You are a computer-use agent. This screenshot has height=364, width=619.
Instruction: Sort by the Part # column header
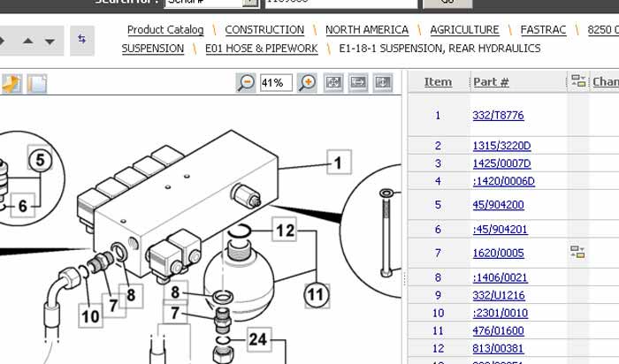(491, 82)
